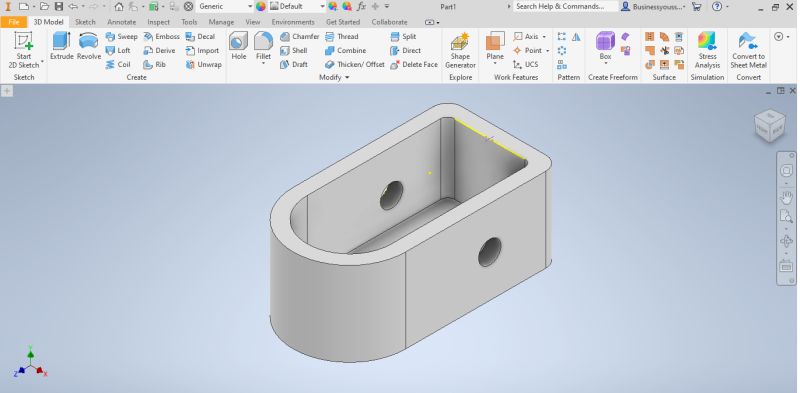Open the Environments tab
Screen dimensions: 800x393
click(293, 22)
